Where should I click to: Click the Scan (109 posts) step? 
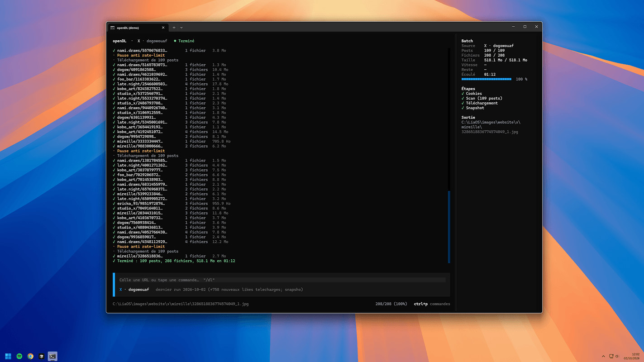(482, 98)
